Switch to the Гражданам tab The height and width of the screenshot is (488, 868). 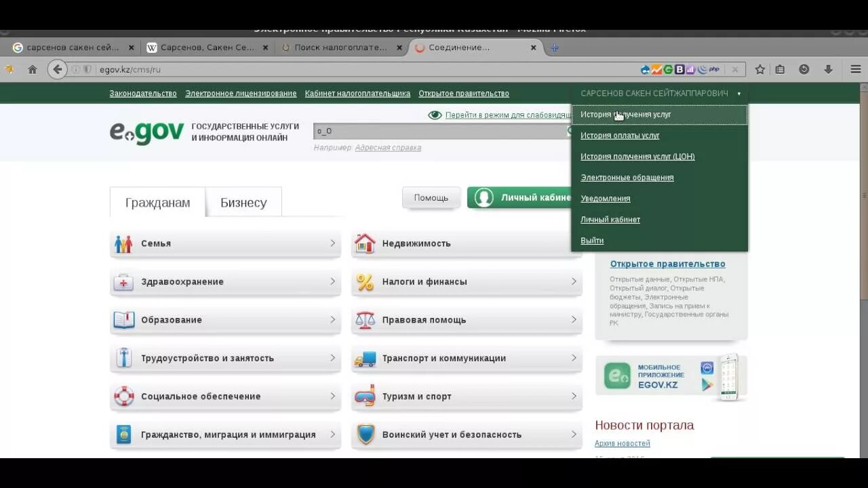[x=157, y=202]
